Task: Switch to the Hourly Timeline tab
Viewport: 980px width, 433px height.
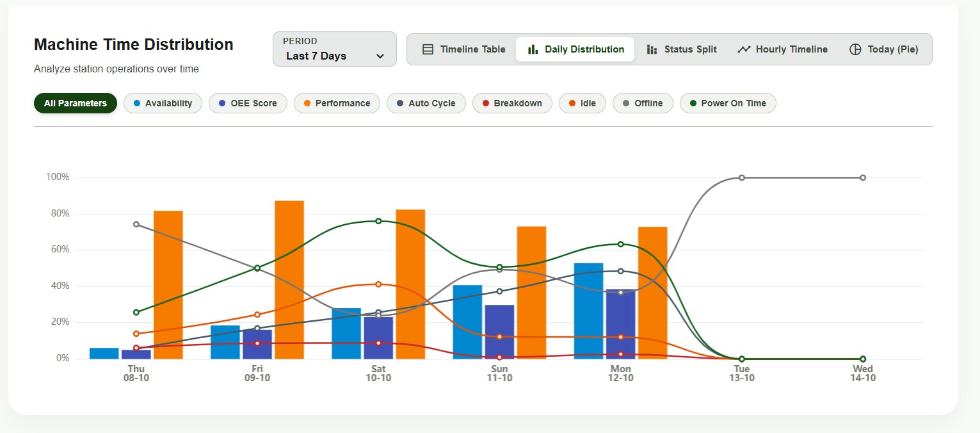Action: point(782,49)
